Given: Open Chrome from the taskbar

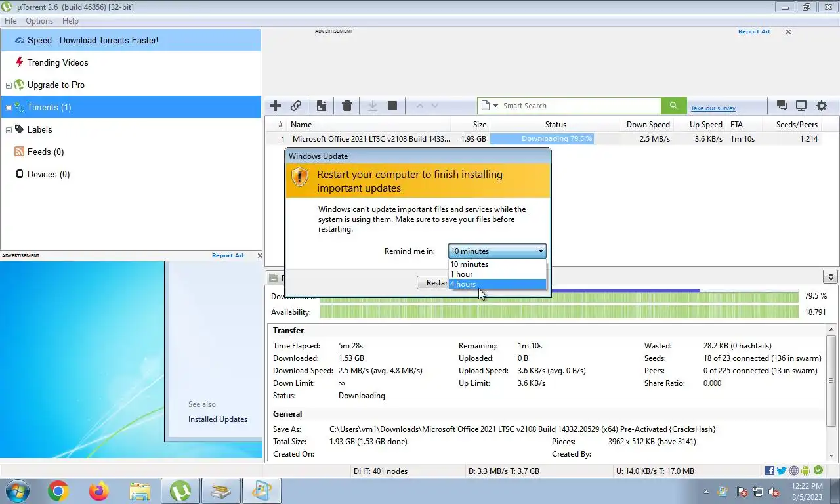Looking at the screenshot, I should [58, 491].
